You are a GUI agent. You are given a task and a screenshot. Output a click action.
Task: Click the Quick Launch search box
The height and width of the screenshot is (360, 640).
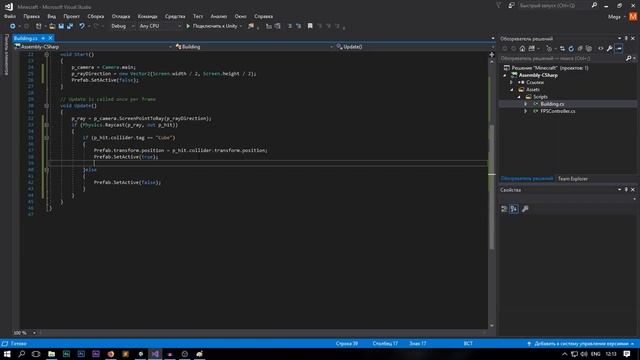(x=554, y=6)
